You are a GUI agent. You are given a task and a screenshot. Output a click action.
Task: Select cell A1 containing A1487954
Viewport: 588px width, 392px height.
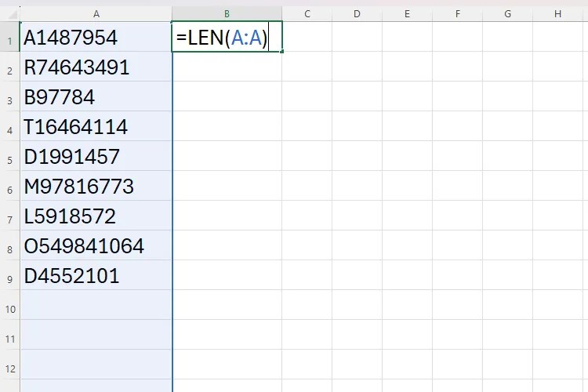(x=96, y=37)
